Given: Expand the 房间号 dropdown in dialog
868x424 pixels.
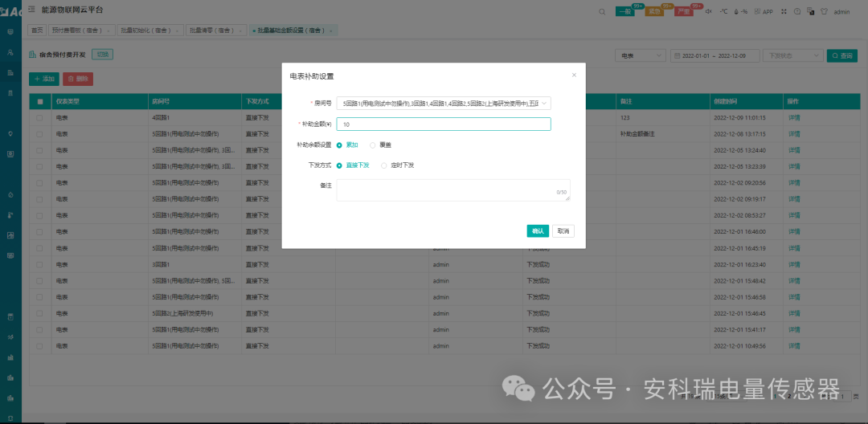Looking at the screenshot, I should (x=444, y=104).
